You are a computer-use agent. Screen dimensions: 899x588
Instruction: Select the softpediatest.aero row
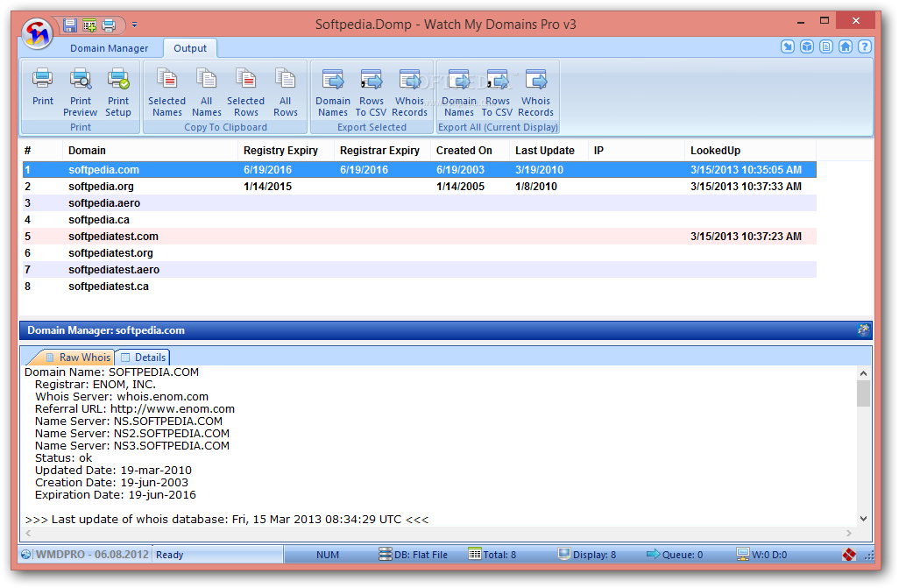[x=420, y=270]
